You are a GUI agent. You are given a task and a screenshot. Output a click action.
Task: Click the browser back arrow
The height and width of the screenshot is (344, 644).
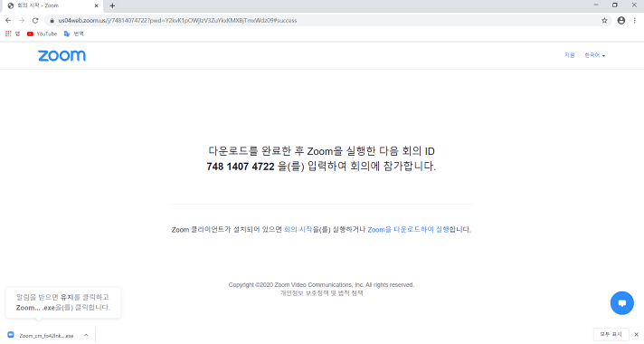pos(8,20)
